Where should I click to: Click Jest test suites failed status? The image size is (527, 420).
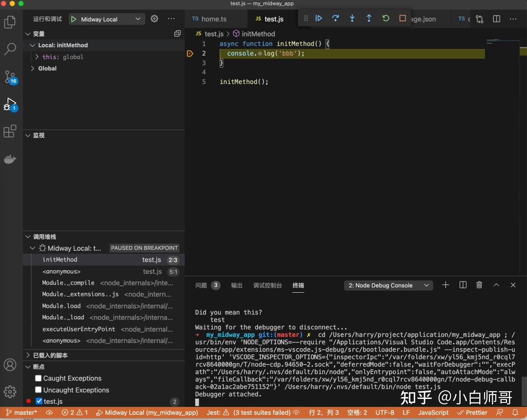click(x=253, y=413)
